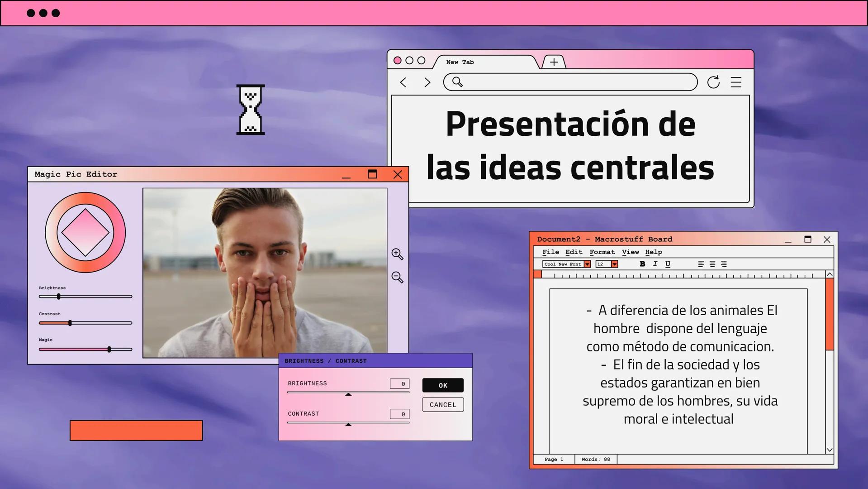
Task: Open the browser hamburger menu
Action: point(736,82)
